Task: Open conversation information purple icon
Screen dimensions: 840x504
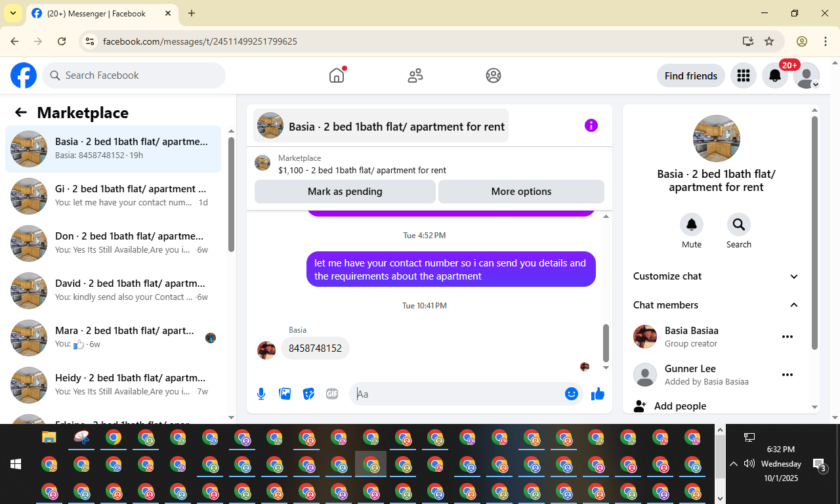Action: 591,125
